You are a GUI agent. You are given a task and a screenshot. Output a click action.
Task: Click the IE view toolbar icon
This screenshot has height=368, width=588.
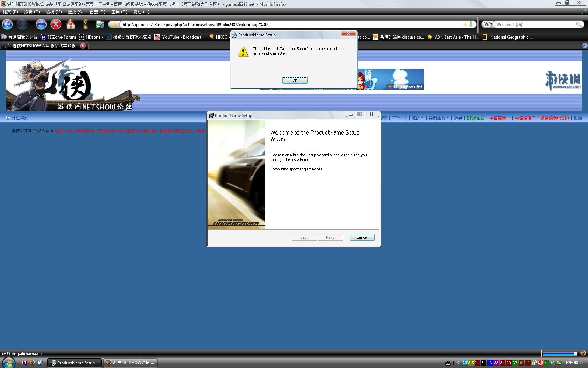[x=100, y=25]
